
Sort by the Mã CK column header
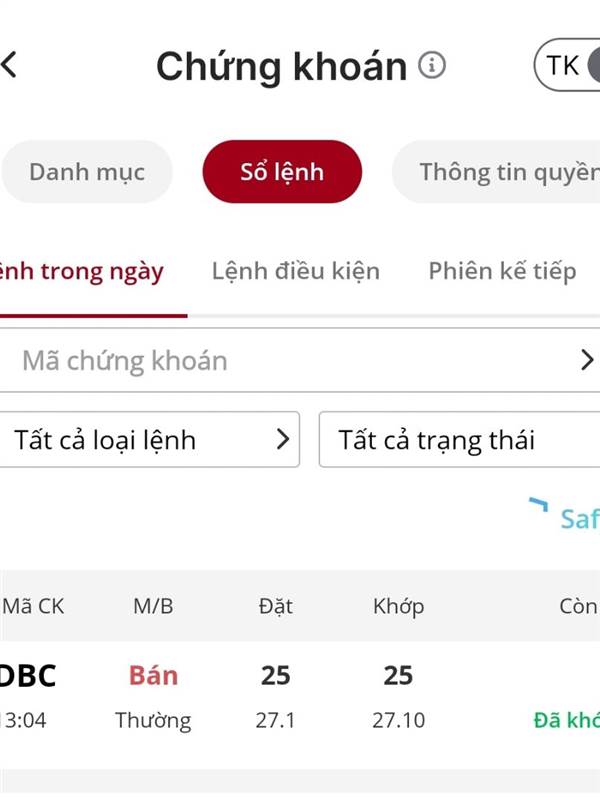(x=33, y=606)
